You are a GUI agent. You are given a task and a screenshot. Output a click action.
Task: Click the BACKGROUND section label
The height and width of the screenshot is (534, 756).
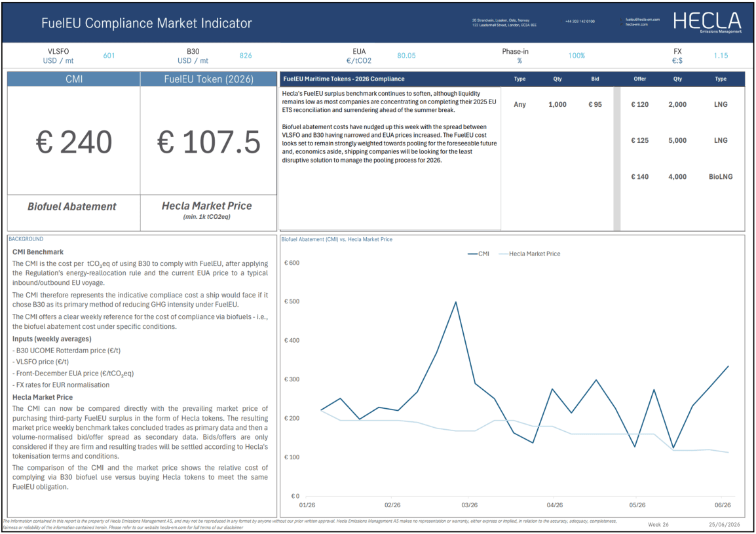[x=26, y=239]
